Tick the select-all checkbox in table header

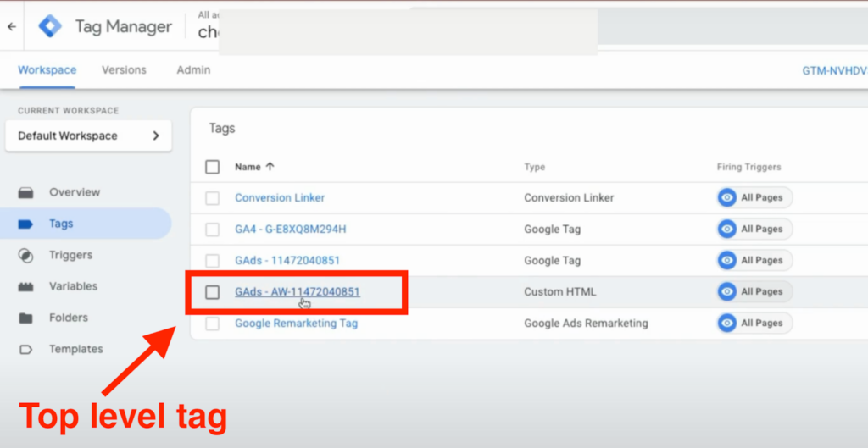point(212,167)
